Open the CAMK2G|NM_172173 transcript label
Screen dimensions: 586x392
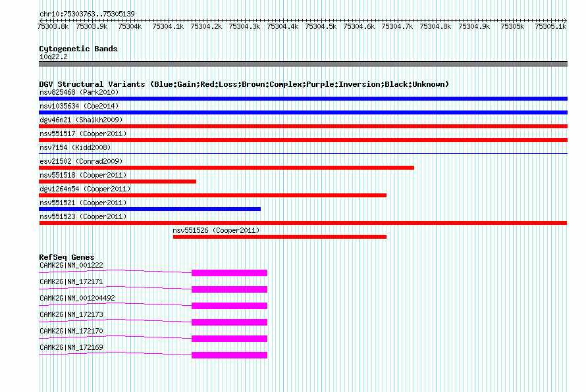(71, 315)
